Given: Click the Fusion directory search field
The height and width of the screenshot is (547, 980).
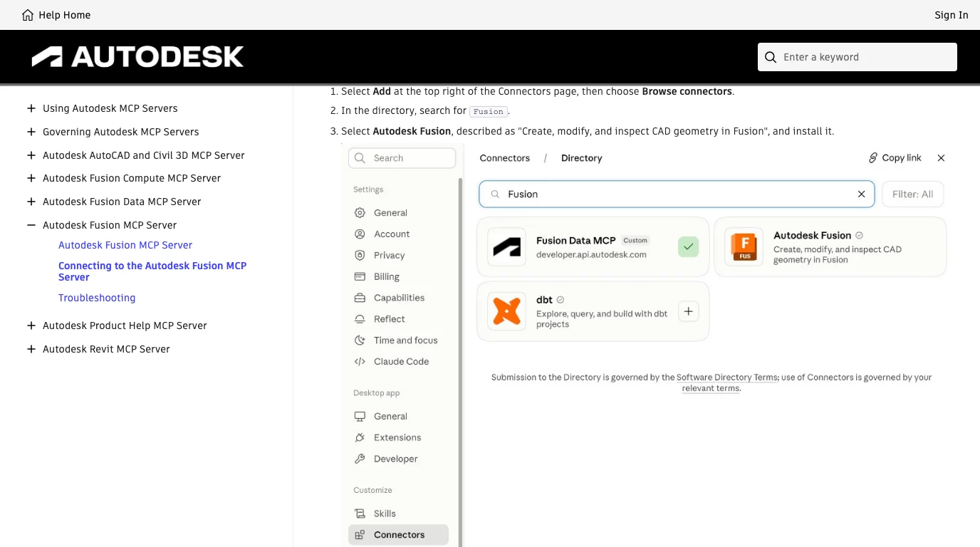Looking at the screenshot, I should tap(677, 194).
